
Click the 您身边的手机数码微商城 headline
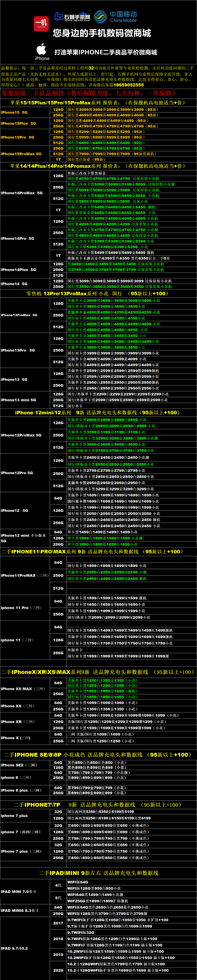[x=102, y=33]
